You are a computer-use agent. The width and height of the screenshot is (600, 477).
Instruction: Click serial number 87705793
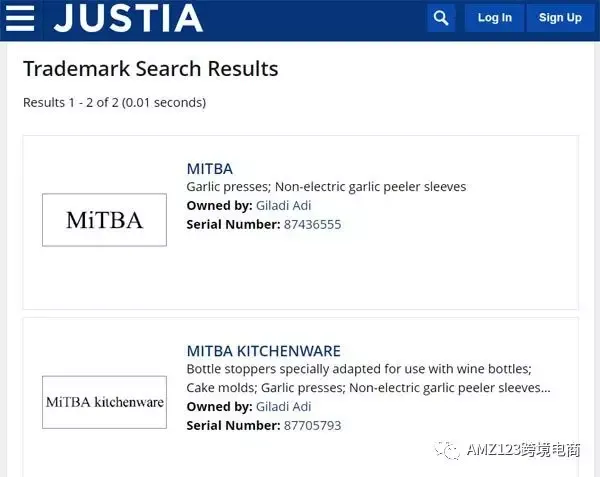click(x=312, y=426)
